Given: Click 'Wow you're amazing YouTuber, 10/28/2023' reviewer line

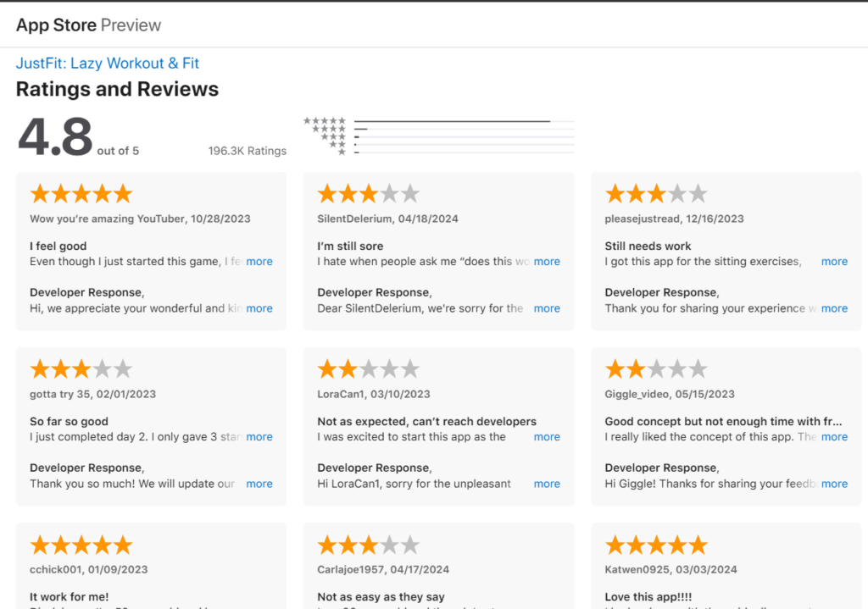Looking at the screenshot, I should (x=140, y=219).
